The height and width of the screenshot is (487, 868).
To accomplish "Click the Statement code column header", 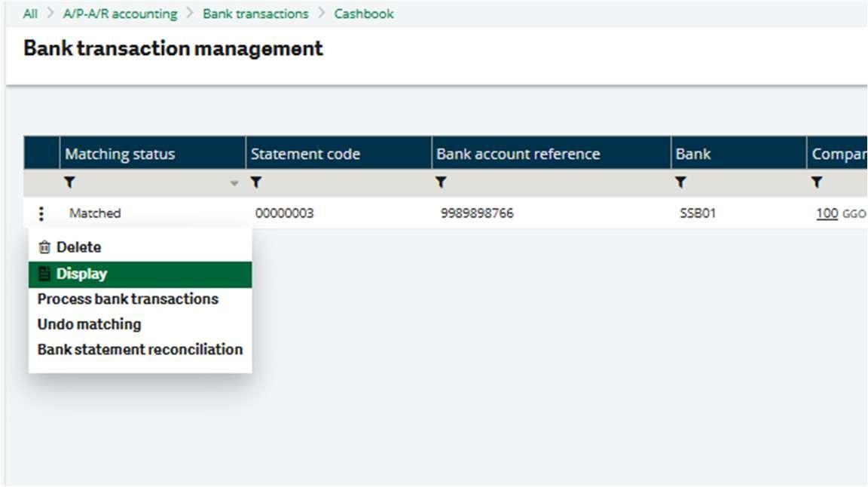I will tap(305, 154).
